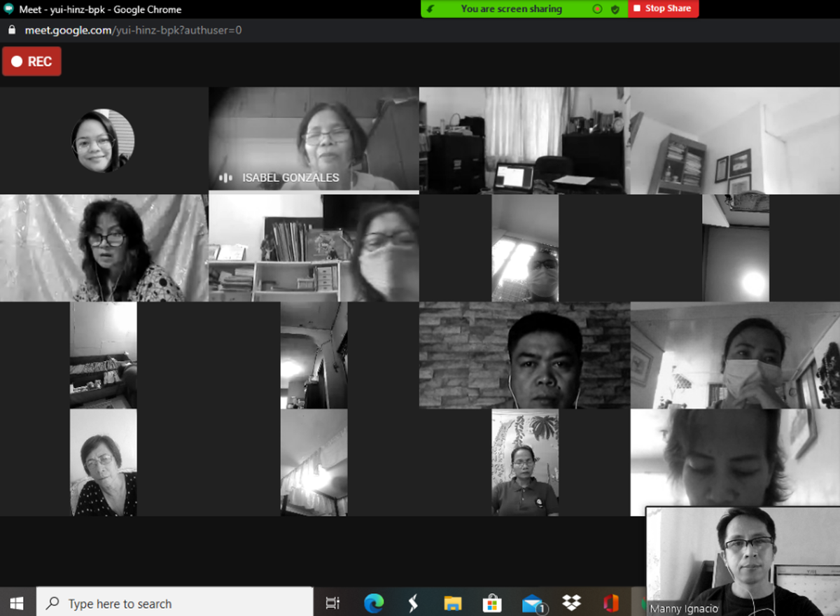Click the magnifier icon in taskbar search

point(52,603)
